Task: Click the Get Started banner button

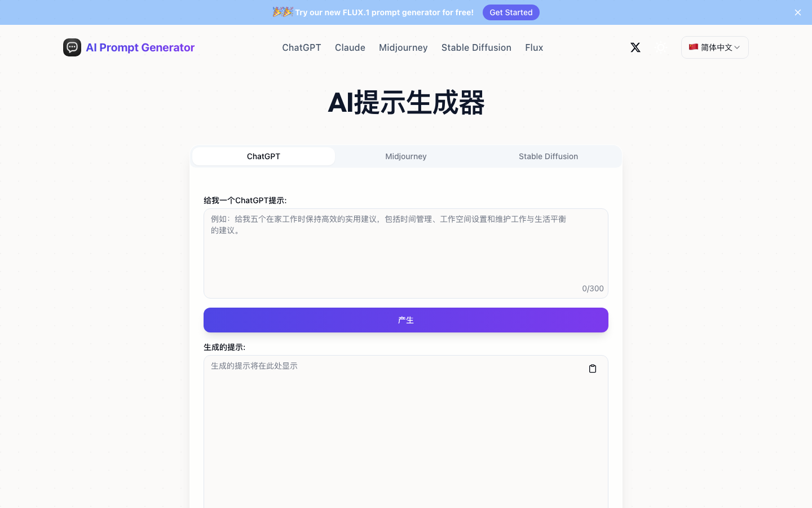Action: pos(511,12)
